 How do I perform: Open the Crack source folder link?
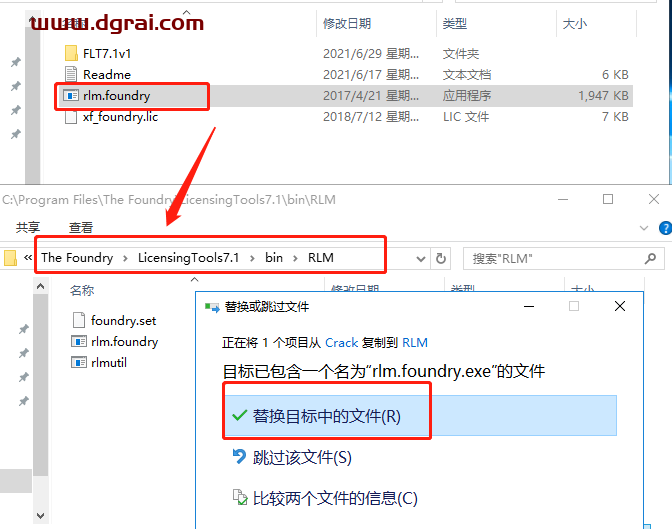pos(342,343)
